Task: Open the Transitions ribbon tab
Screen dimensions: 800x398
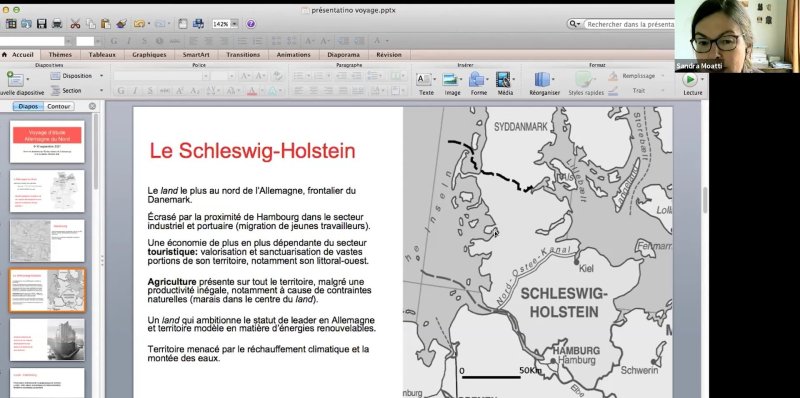Action: 243,55
